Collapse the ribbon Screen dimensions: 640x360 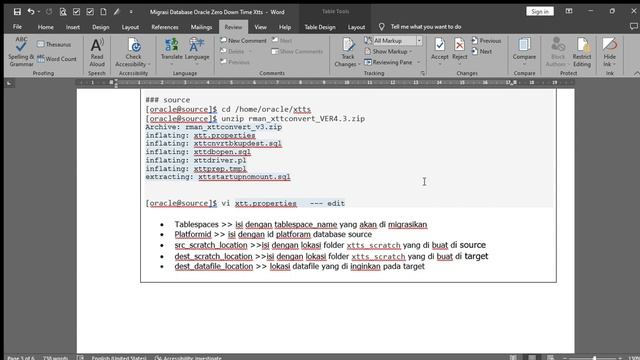tap(637, 73)
